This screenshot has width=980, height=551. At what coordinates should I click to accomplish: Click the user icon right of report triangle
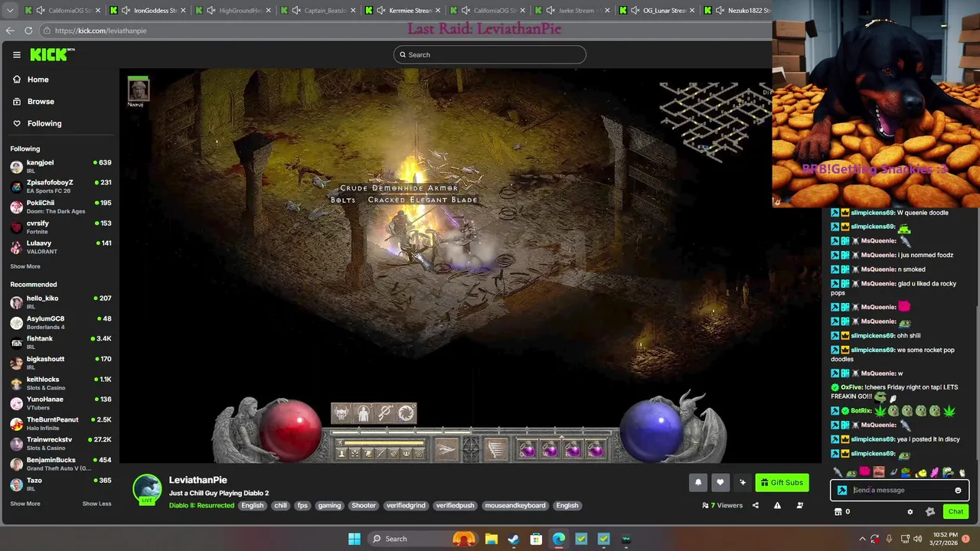pyautogui.click(x=799, y=505)
